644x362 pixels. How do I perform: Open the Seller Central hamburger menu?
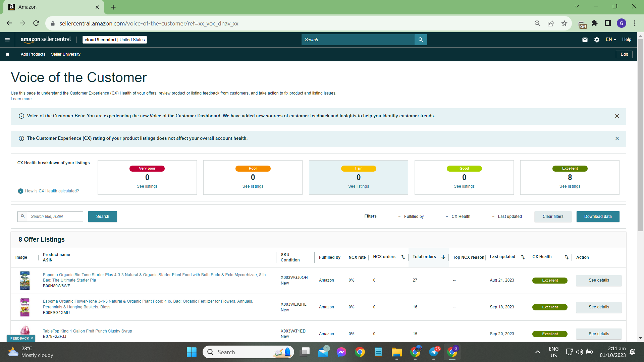point(7,40)
